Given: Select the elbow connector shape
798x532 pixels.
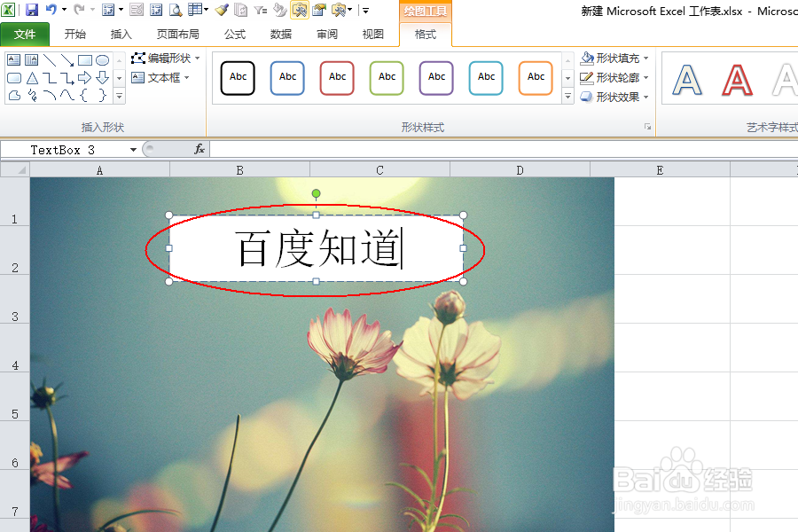Looking at the screenshot, I should (x=50, y=78).
